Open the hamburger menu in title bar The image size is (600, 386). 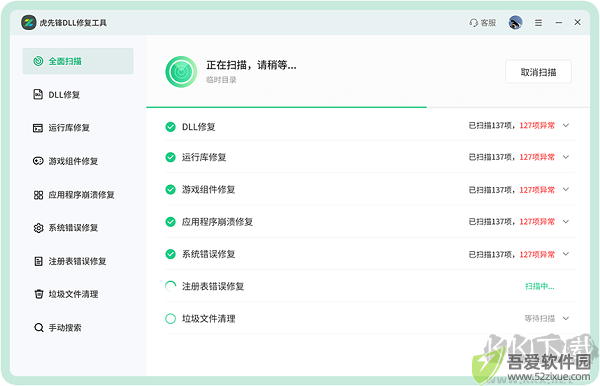[538, 23]
